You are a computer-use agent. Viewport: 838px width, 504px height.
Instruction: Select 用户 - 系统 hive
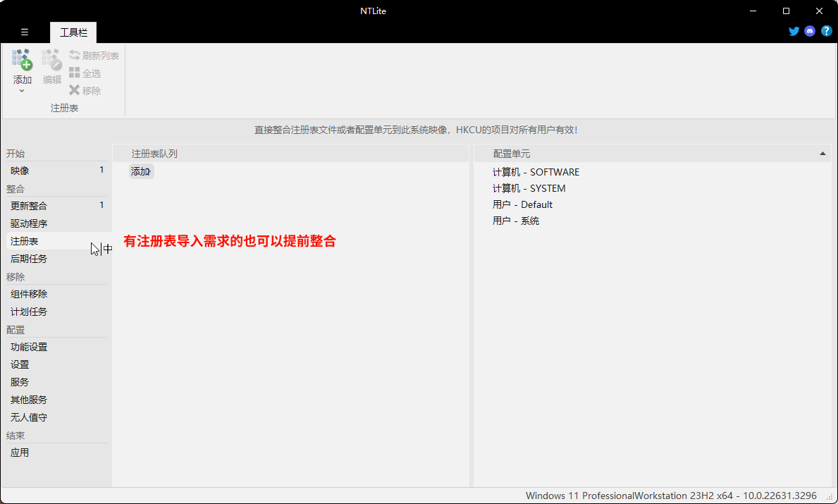(516, 221)
